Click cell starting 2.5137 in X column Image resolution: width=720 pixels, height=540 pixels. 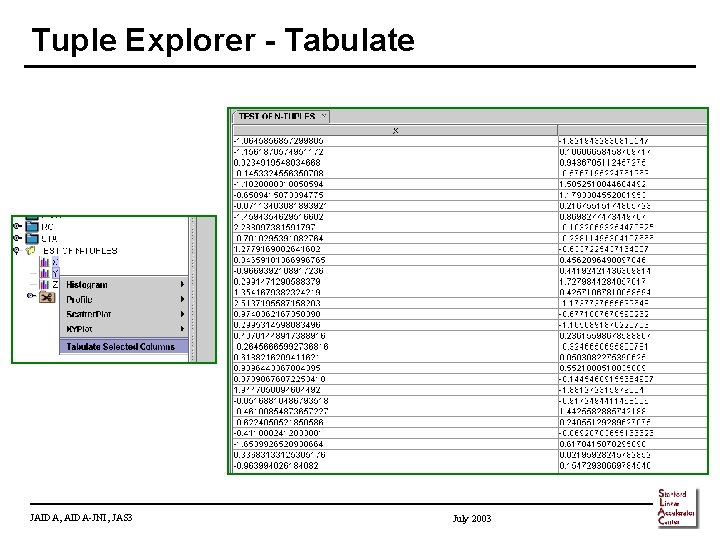tap(395, 304)
